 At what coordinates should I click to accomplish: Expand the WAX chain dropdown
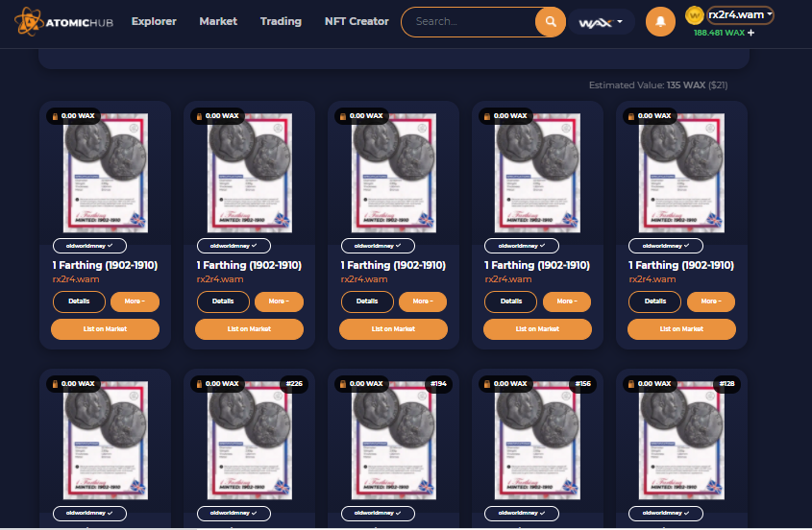[602, 22]
